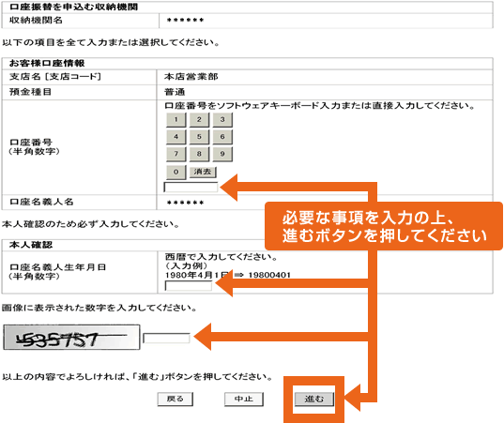
Task: Click the 進む proceed button
Action: click(x=314, y=400)
